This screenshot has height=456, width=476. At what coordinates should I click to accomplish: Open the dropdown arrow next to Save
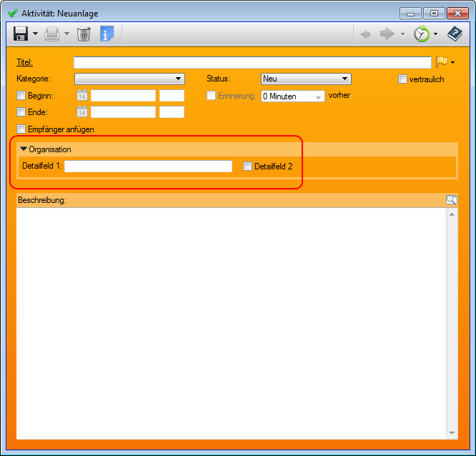coord(35,34)
